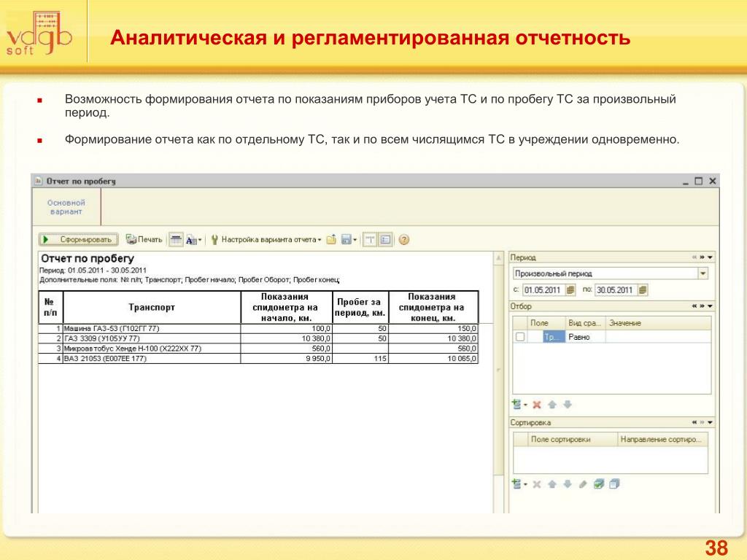Select the highlighted Тр... field cell in Отбор
Screen dimensions: 747x560
pos(554,337)
